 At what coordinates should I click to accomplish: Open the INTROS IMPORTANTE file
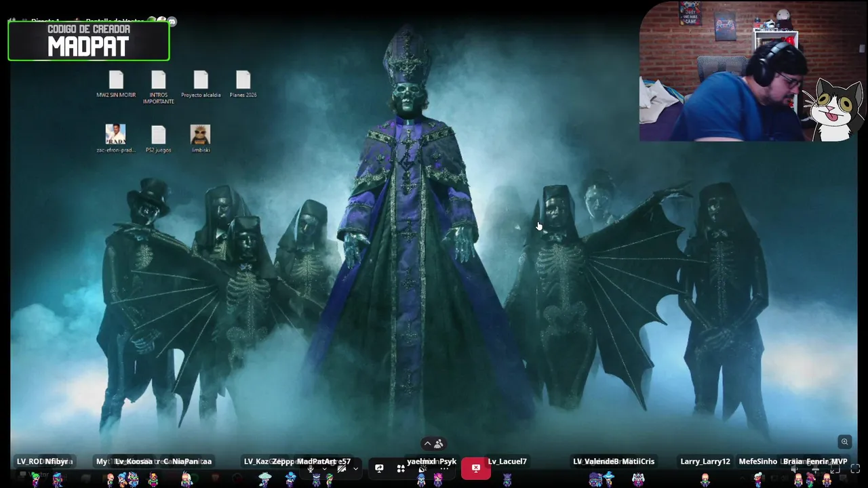click(x=158, y=87)
